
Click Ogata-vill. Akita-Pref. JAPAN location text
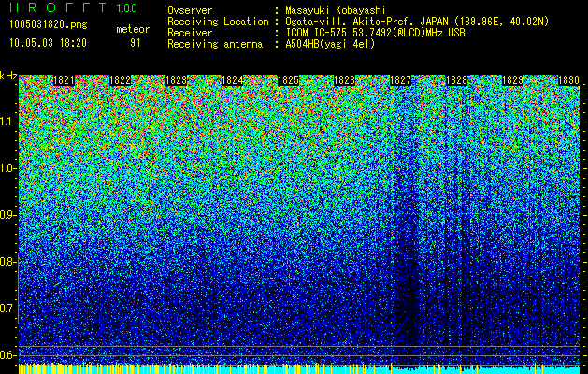[x=417, y=22]
